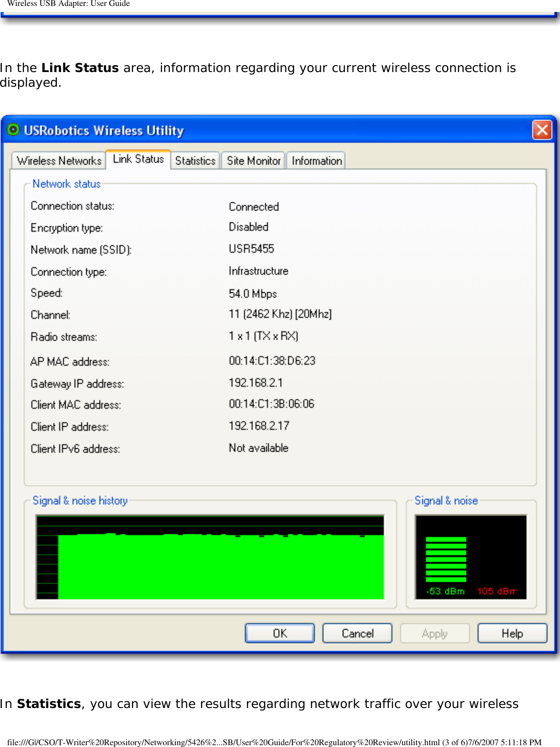
Task: Confirm with the OK button
Action: 280,633
